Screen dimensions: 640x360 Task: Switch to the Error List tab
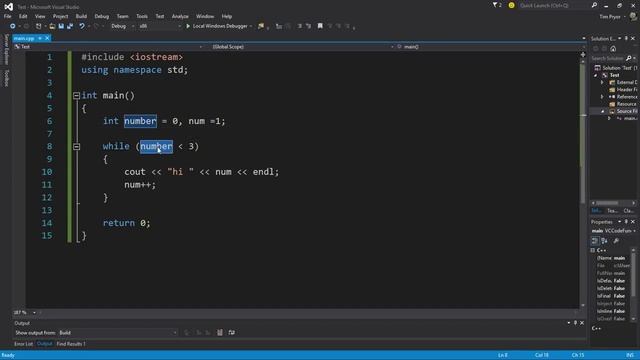tap(23, 344)
